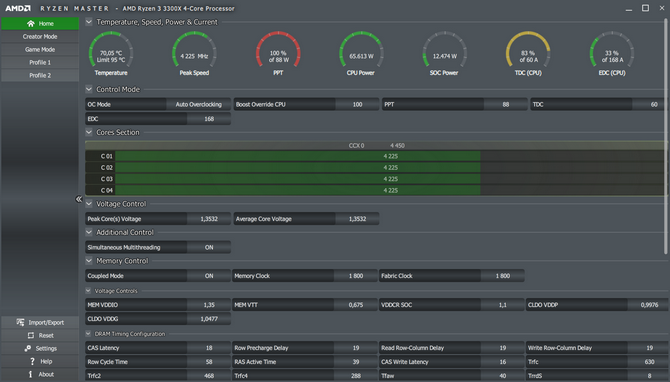Click the Reset button label

click(46, 335)
